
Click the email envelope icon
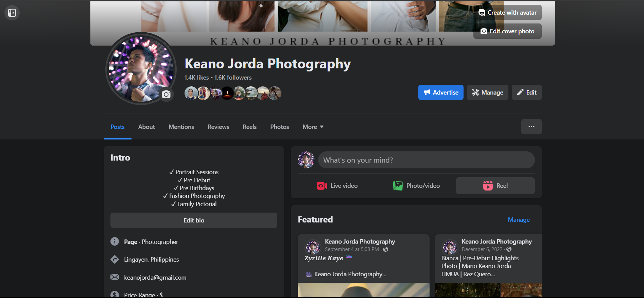(x=115, y=277)
